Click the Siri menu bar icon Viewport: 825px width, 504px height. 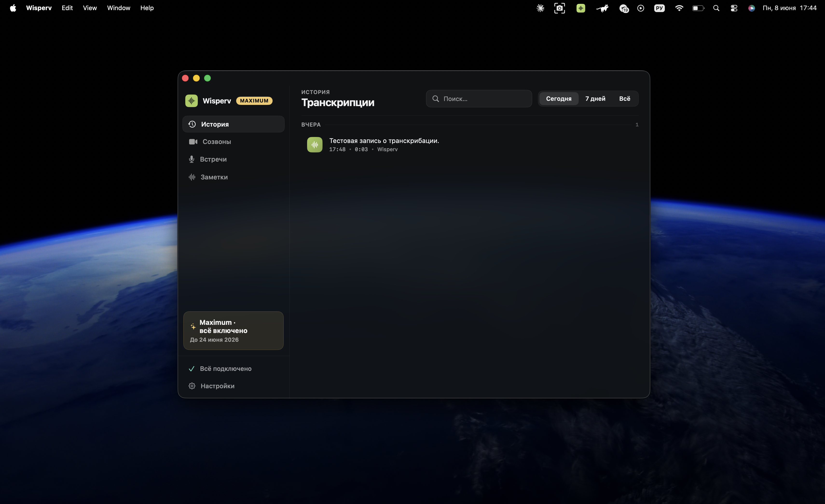[x=751, y=8]
